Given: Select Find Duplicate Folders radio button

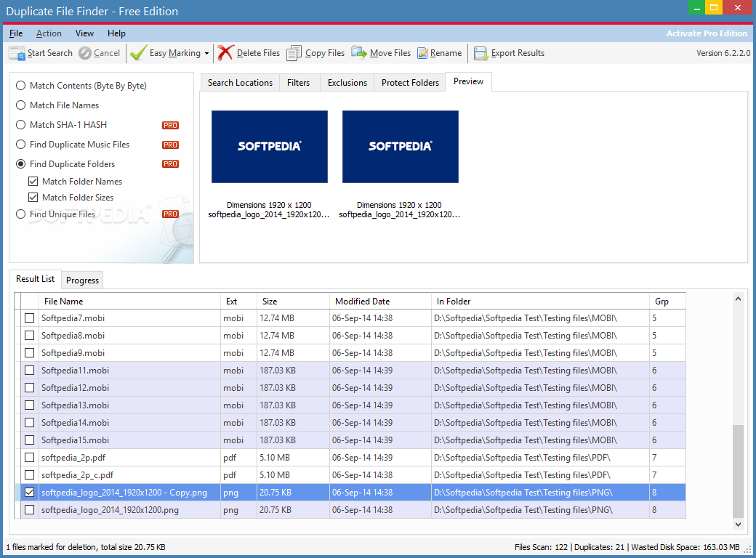Looking at the screenshot, I should [21, 164].
